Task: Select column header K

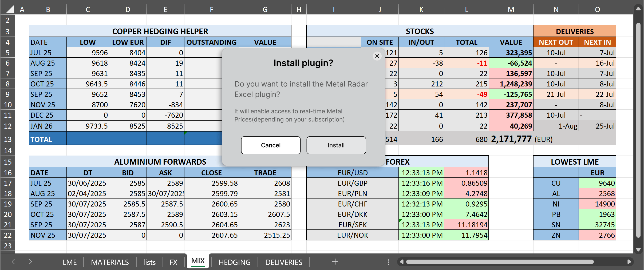Action: [x=421, y=9]
